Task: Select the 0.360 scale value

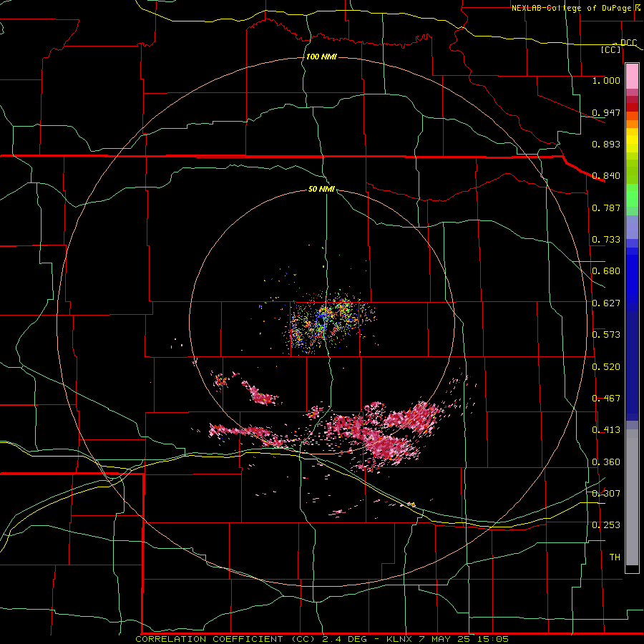Action: pyautogui.click(x=606, y=462)
